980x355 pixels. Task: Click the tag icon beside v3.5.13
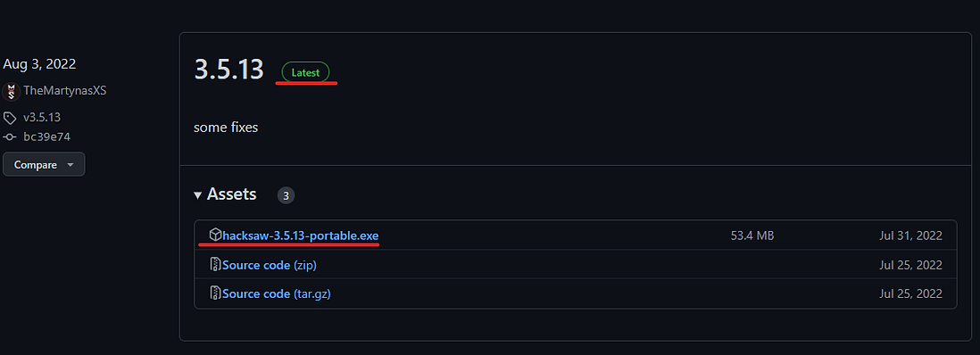pos(10,118)
